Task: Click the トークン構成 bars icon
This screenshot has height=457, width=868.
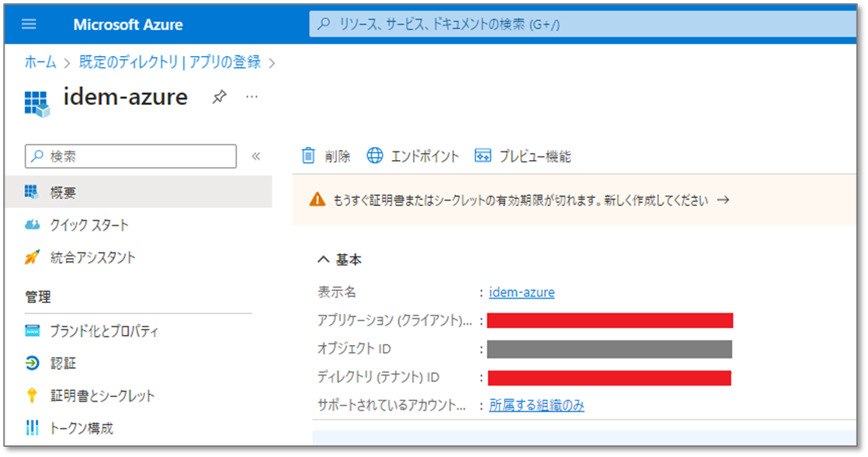Action: point(32,427)
